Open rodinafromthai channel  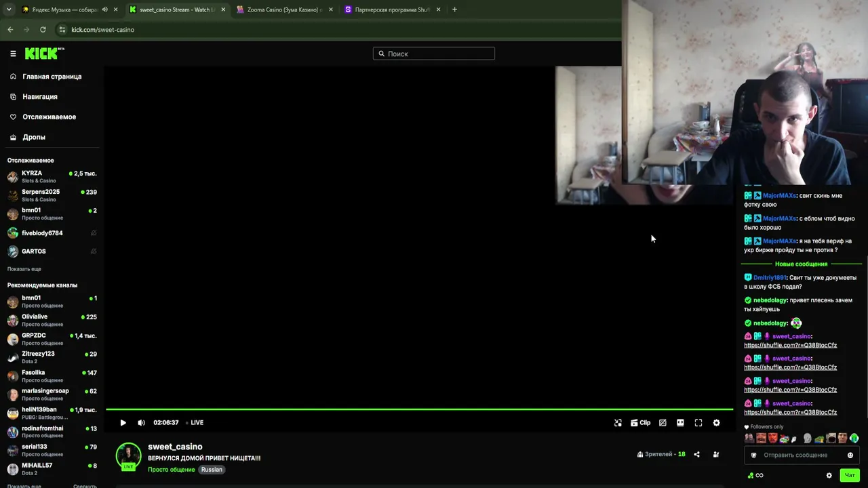point(52,432)
